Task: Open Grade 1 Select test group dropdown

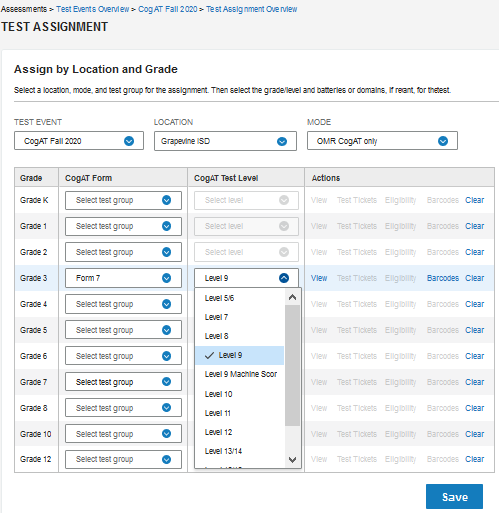Action: tap(123, 226)
